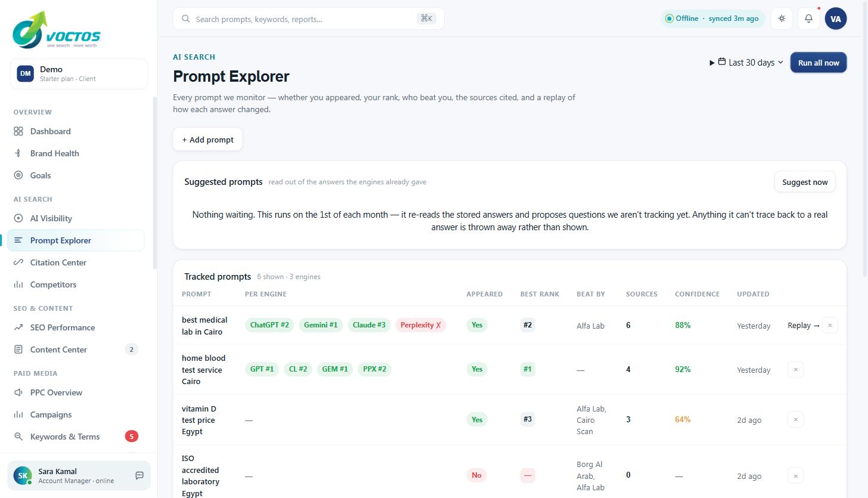Image resolution: width=868 pixels, height=498 pixels.
Task: Click the Citation Center link icon
Action: tap(18, 262)
